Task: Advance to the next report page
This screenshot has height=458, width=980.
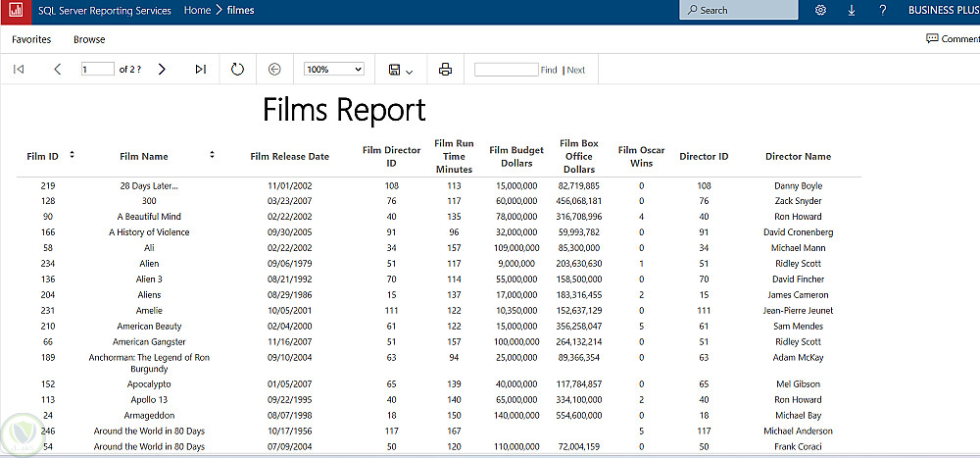Action: pyautogui.click(x=163, y=70)
